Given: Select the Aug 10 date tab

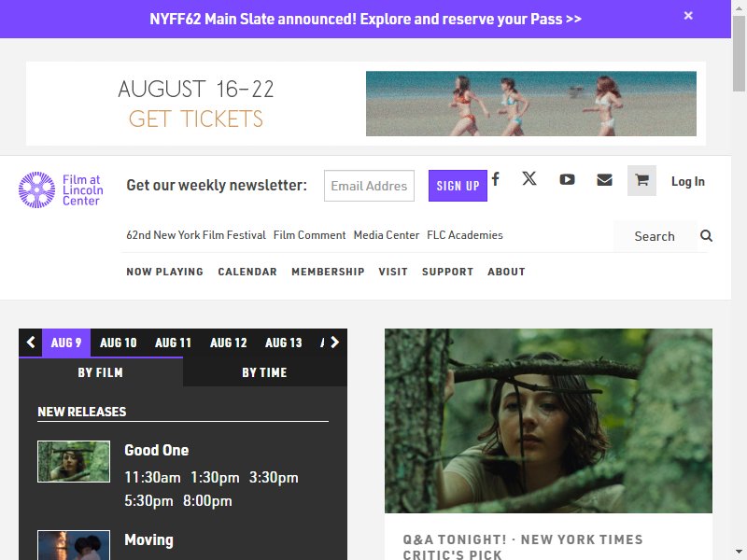Looking at the screenshot, I should pyautogui.click(x=119, y=343).
